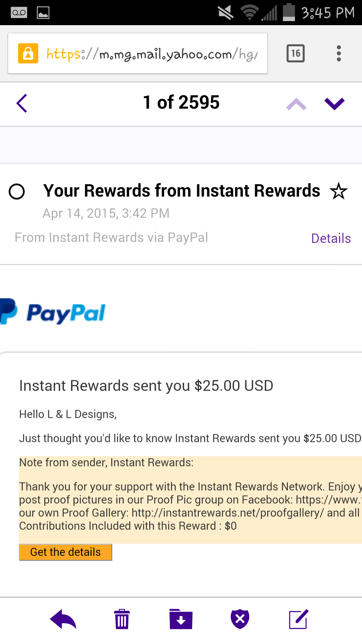
Task: Expand sender Details link
Action: pos(331,238)
